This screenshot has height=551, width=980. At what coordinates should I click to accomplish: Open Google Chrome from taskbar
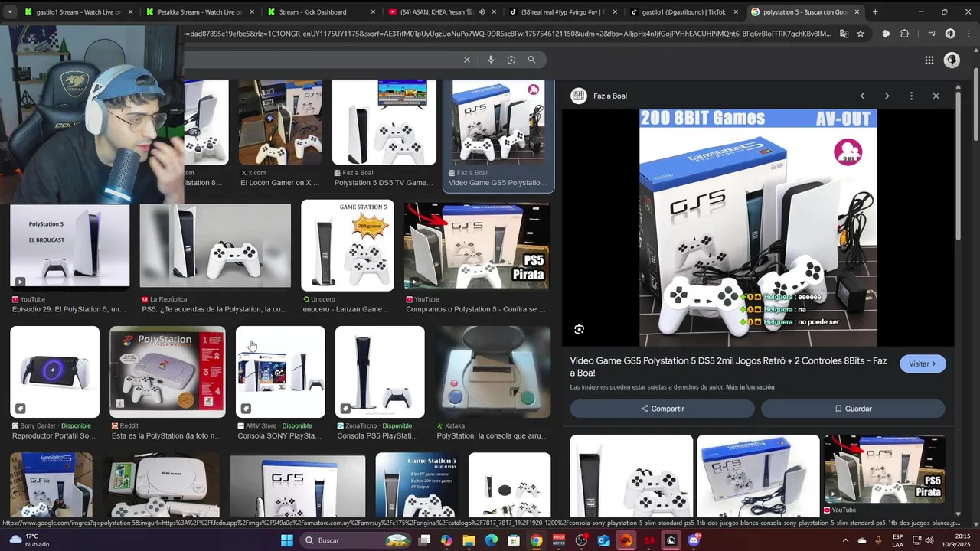click(536, 540)
